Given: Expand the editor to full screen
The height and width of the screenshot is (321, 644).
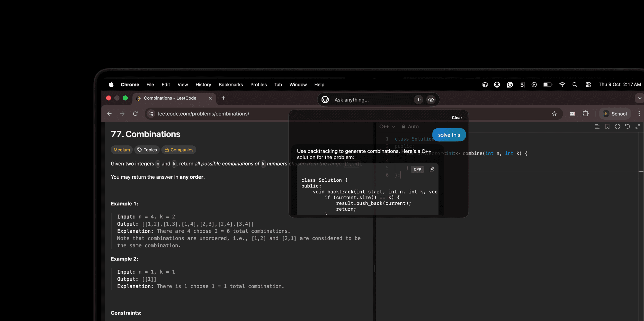Looking at the screenshot, I should (x=637, y=127).
